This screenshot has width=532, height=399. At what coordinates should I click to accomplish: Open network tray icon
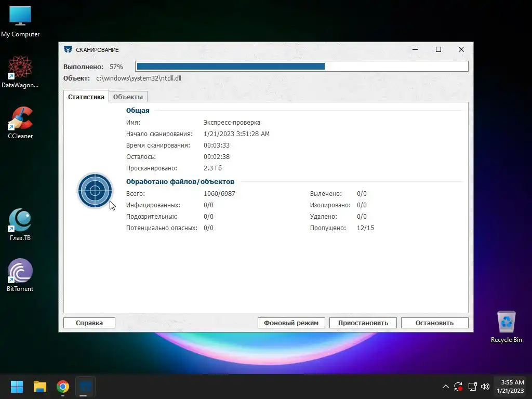[x=472, y=387]
